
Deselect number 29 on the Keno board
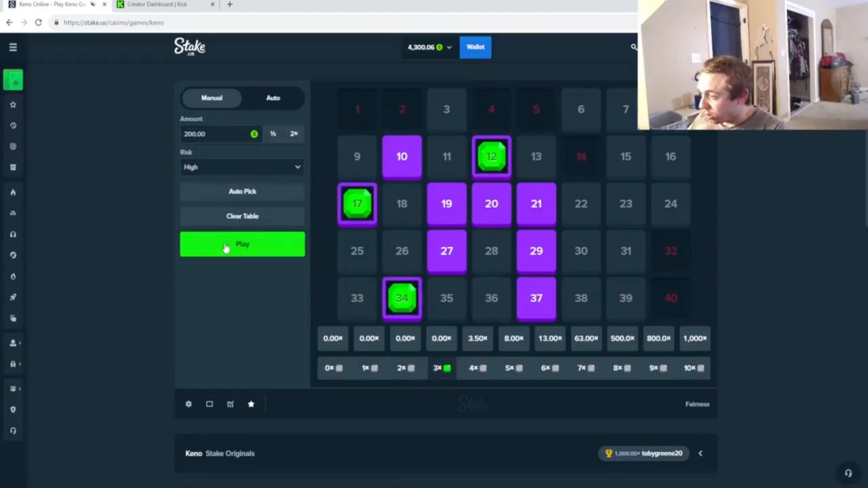point(537,251)
